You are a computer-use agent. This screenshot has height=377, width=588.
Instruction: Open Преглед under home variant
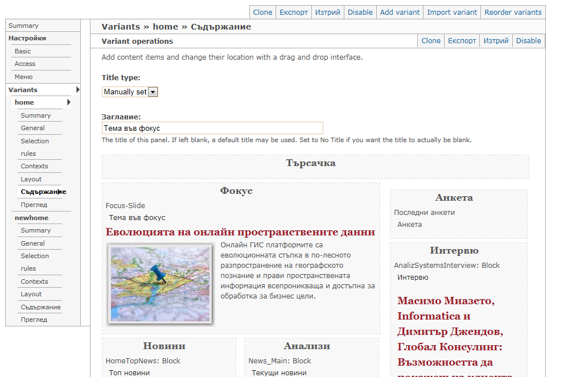(34, 205)
